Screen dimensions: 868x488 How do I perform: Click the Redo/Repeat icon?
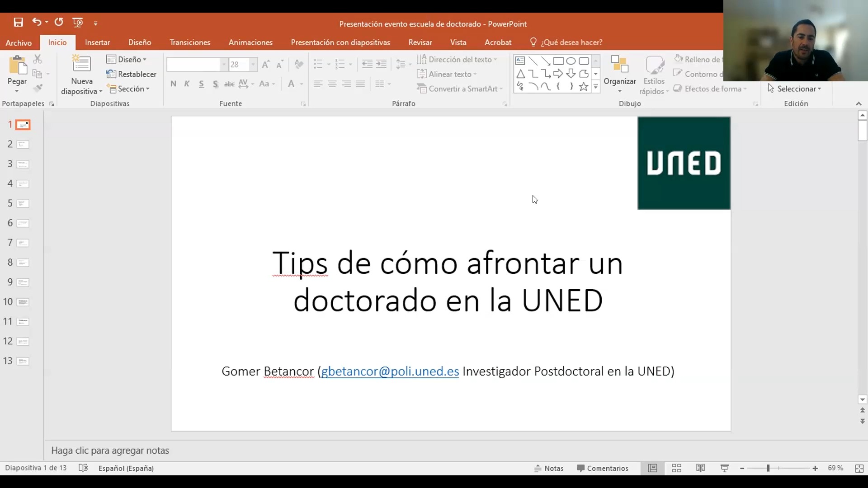[59, 22]
